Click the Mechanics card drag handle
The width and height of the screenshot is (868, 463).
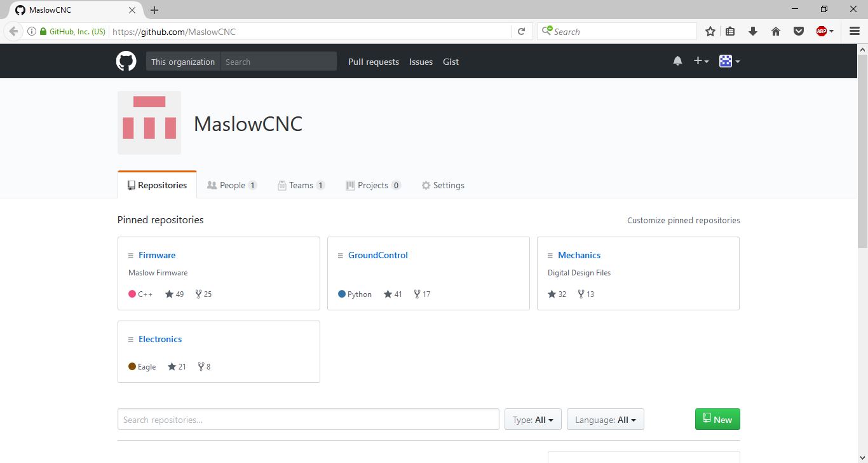[550, 256]
